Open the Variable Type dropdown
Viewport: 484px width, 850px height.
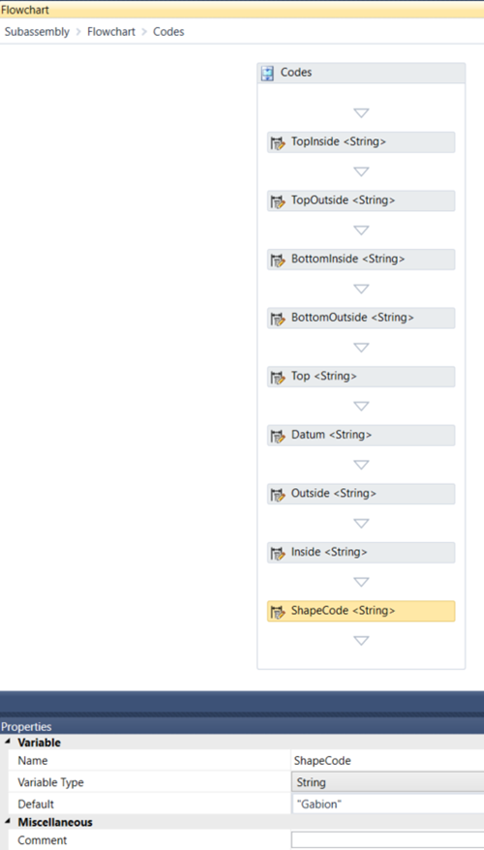click(388, 783)
